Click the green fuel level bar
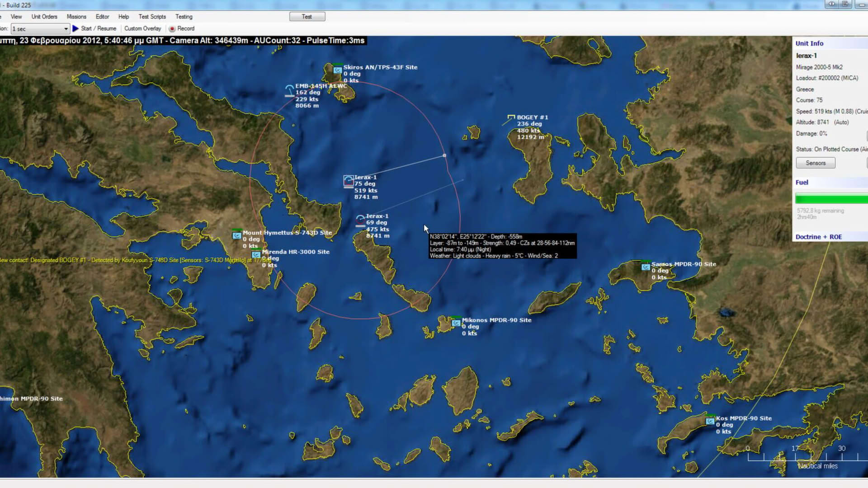Viewport: 868px width, 488px height. [x=831, y=199]
